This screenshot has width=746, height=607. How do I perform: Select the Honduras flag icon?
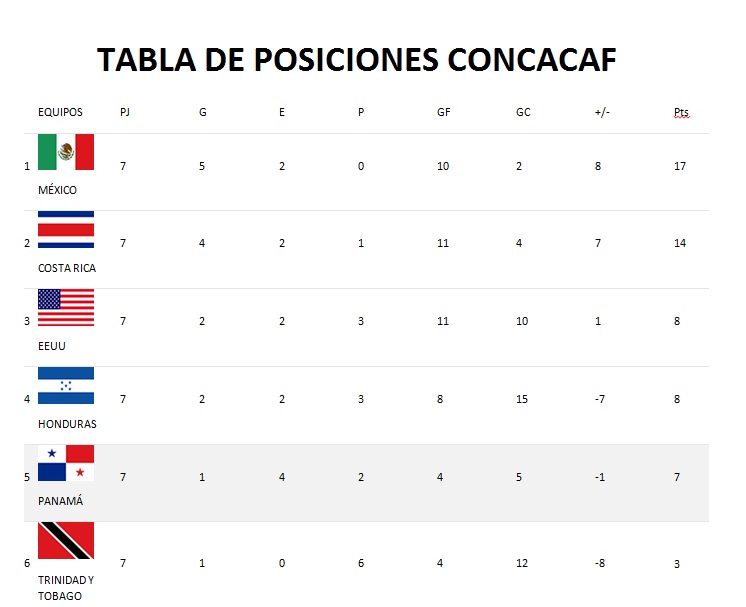point(66,386)
